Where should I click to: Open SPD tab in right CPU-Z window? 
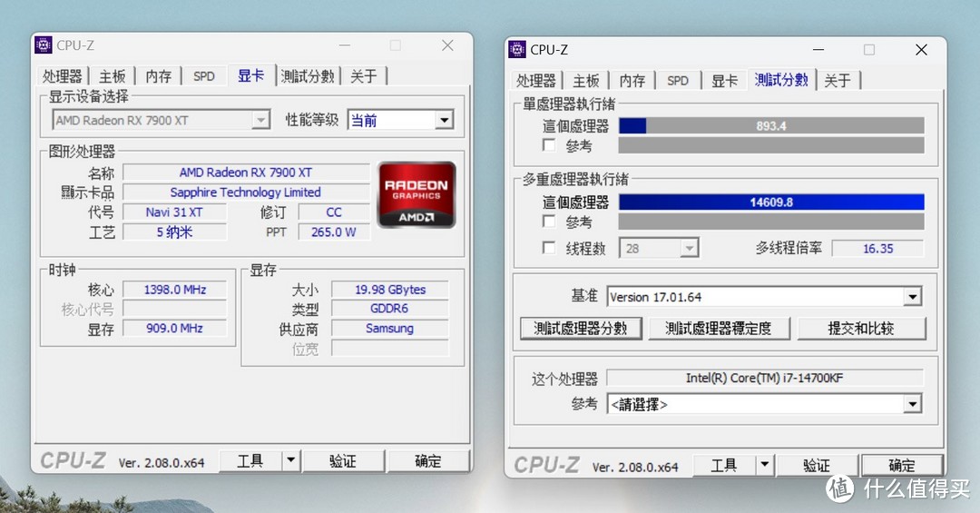pos(678,81)
